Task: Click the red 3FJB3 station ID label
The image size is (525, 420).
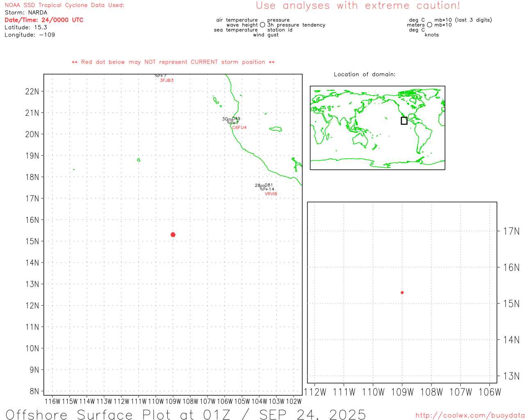Action: coord(167,80)
